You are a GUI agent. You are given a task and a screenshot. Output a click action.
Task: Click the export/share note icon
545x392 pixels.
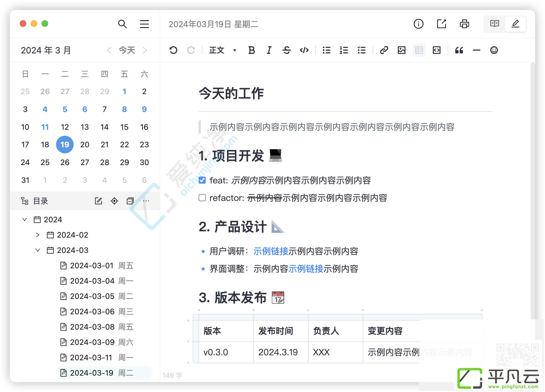(x=441, y=24)
